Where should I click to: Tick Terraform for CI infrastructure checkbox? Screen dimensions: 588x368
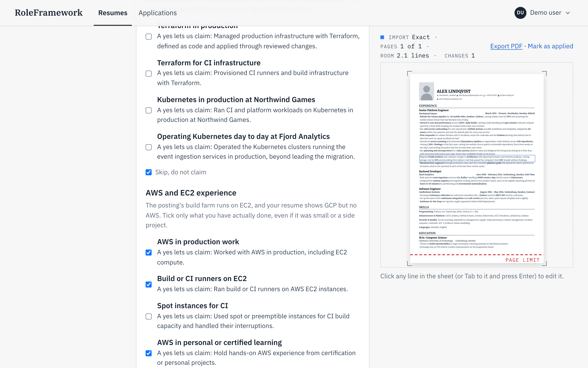tap(149, 74)
